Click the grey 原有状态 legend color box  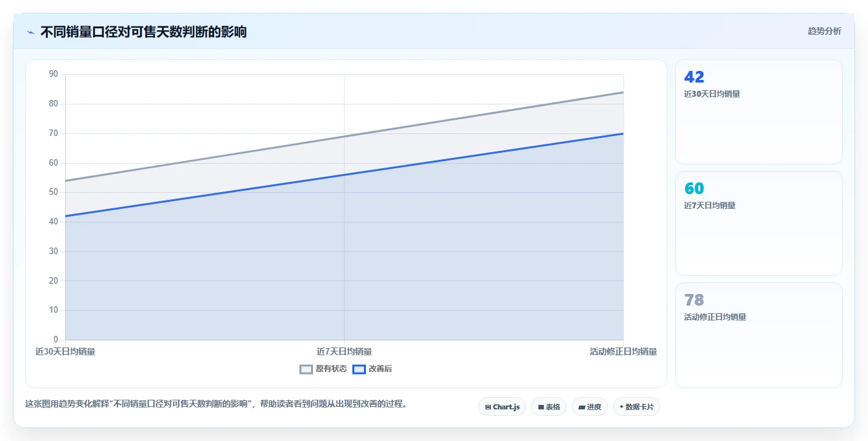306,369
